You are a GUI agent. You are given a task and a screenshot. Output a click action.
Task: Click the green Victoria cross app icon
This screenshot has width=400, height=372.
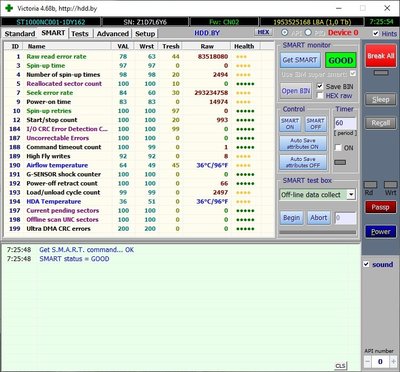click(x=9, y=8)
